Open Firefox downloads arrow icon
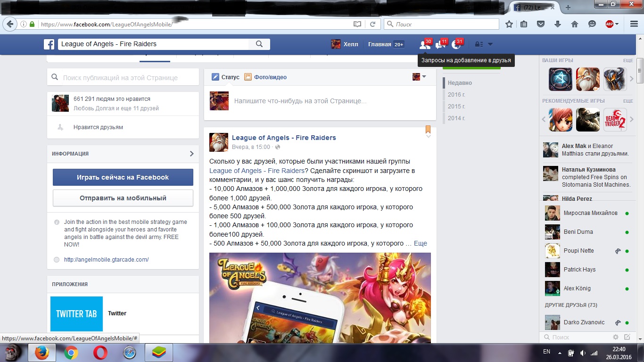 [x=558, y=24]
